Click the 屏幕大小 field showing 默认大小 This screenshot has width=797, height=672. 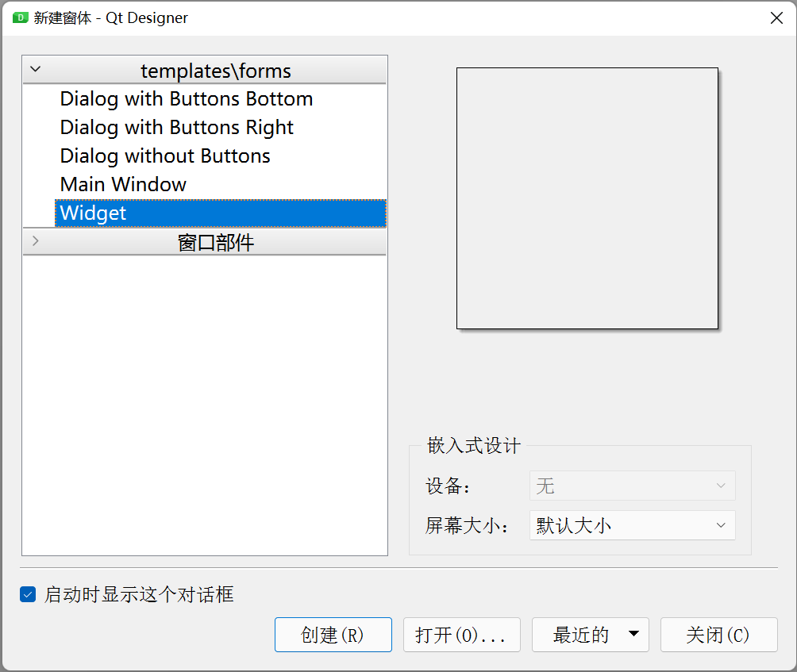click(x=632, y=524)
